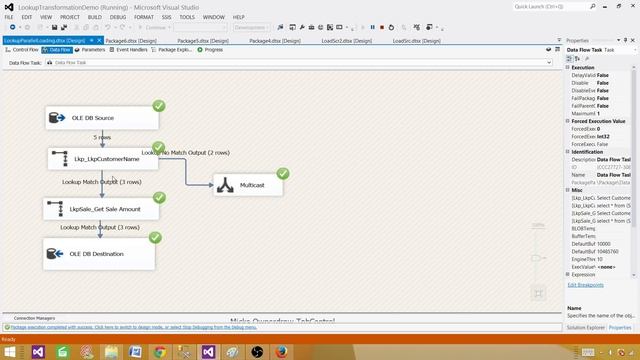Click the Connection Managers pane header
The height and width of the screenshot is (360, 640).
(x=34, y=318)
